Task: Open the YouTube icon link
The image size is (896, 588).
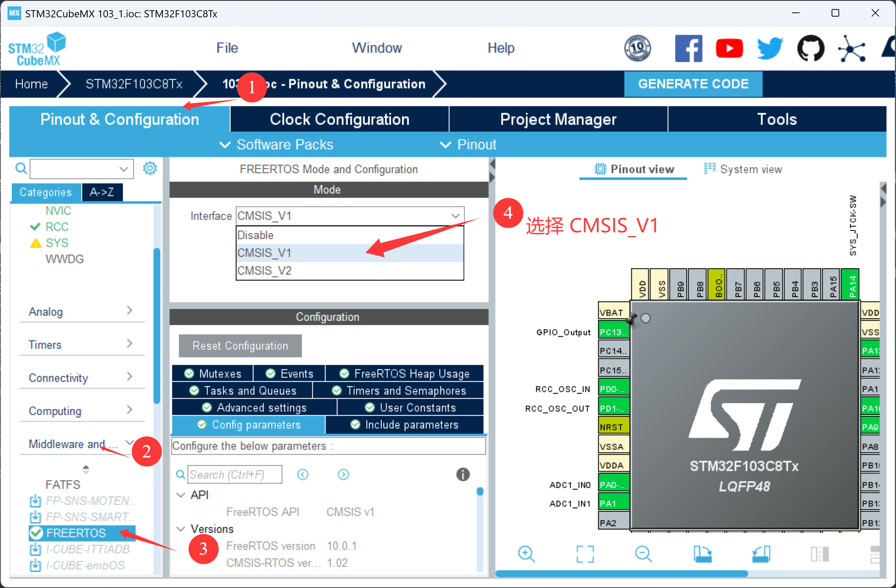Action: click(729, 48)
